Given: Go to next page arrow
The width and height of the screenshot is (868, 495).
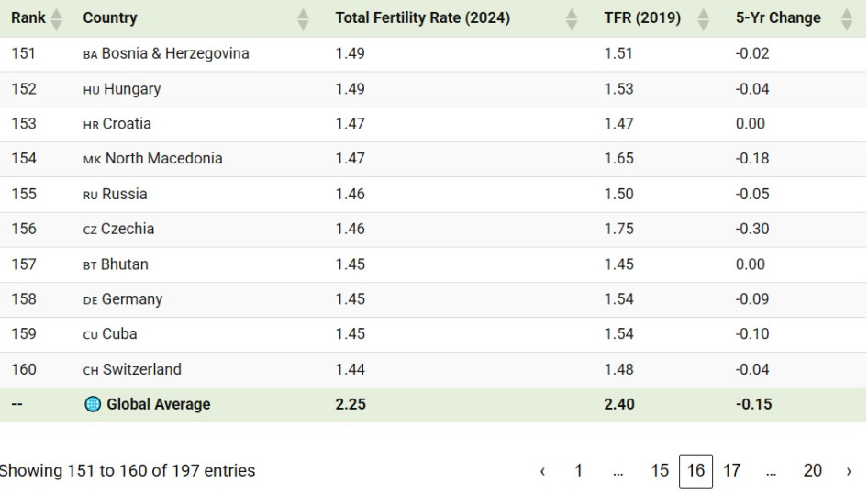Looking at the screenshot, I should (849, 471).
